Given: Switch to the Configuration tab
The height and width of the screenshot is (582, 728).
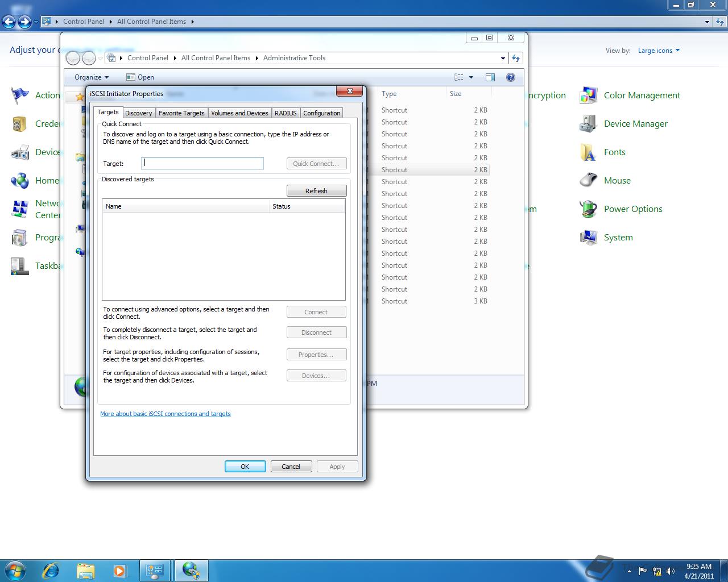Looking at the screenshot, I should [x=321, y=113].
